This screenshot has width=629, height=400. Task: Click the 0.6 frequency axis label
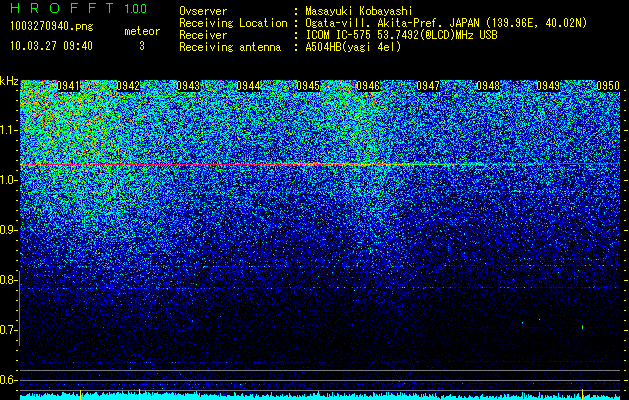[8, 380]
